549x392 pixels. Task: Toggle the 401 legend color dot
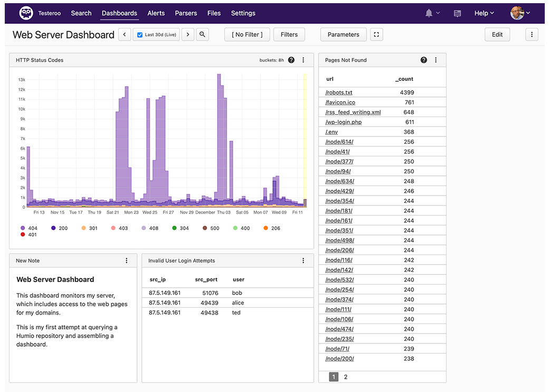pyautogui.click(x=23, y=234)
